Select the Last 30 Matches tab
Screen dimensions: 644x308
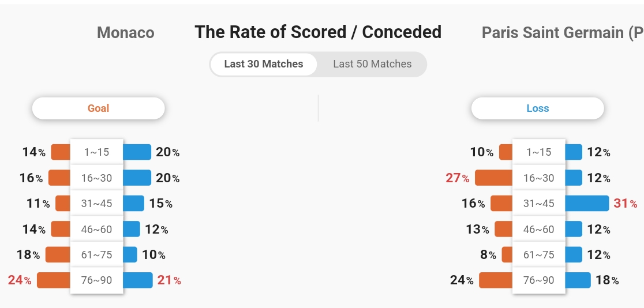[x=264, y=64]
